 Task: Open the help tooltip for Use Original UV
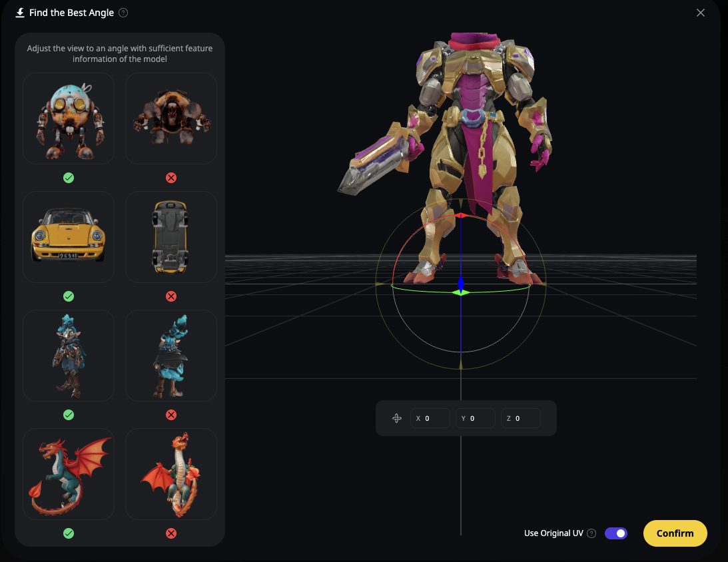pyautogui.click(x=591, y=533)
